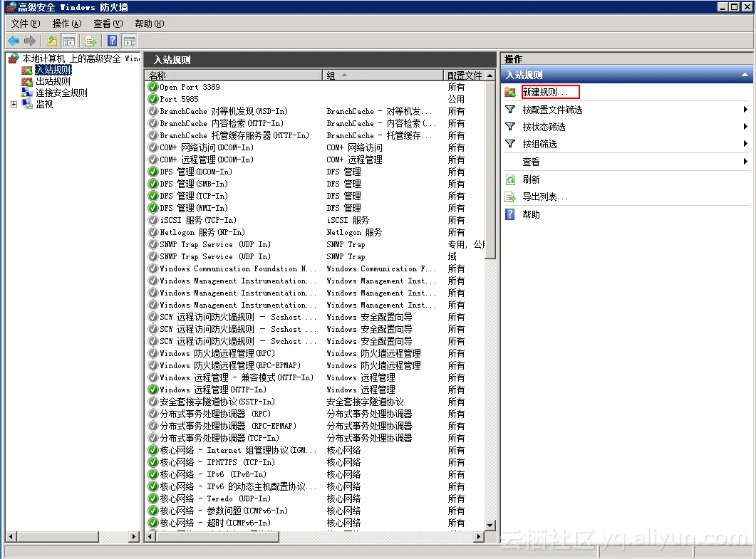Select 核心网络 - IPHTTPS (TCP-In) rule
The width and height of the screenshot is (756, 559).
tap(217, 462)
